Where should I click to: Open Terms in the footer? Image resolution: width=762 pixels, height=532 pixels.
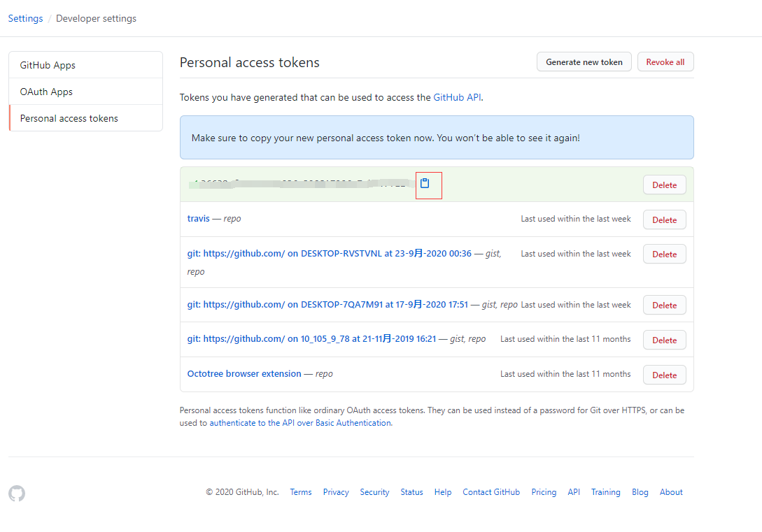[301, 492]
